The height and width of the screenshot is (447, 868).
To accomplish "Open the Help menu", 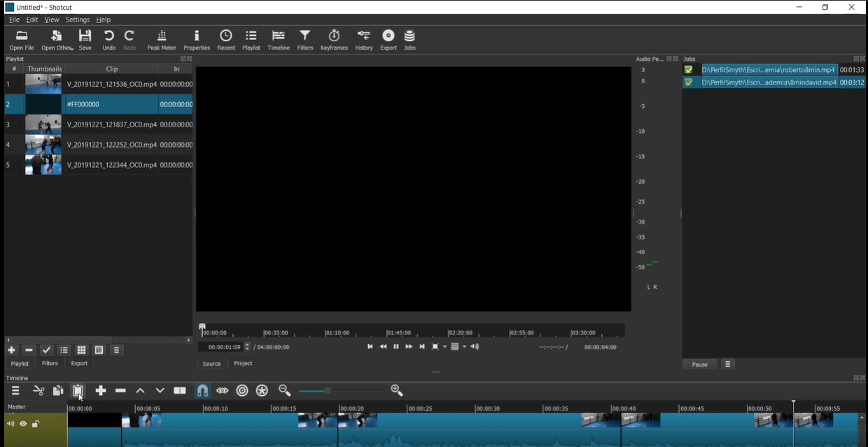I will pos(104,20).
